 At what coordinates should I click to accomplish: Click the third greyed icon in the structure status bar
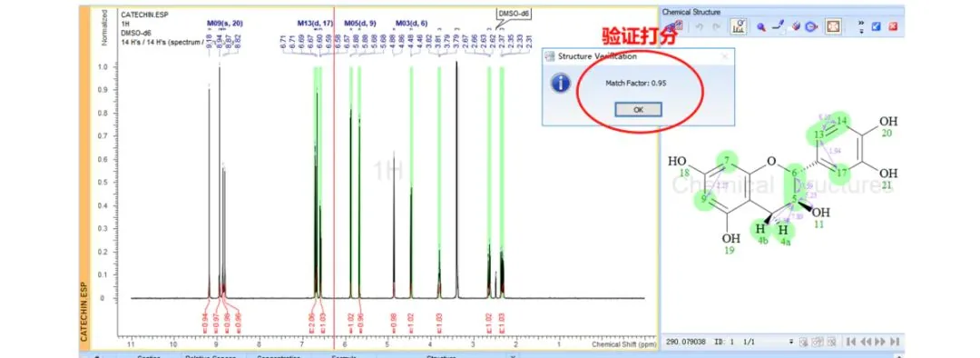pos(832,343)
